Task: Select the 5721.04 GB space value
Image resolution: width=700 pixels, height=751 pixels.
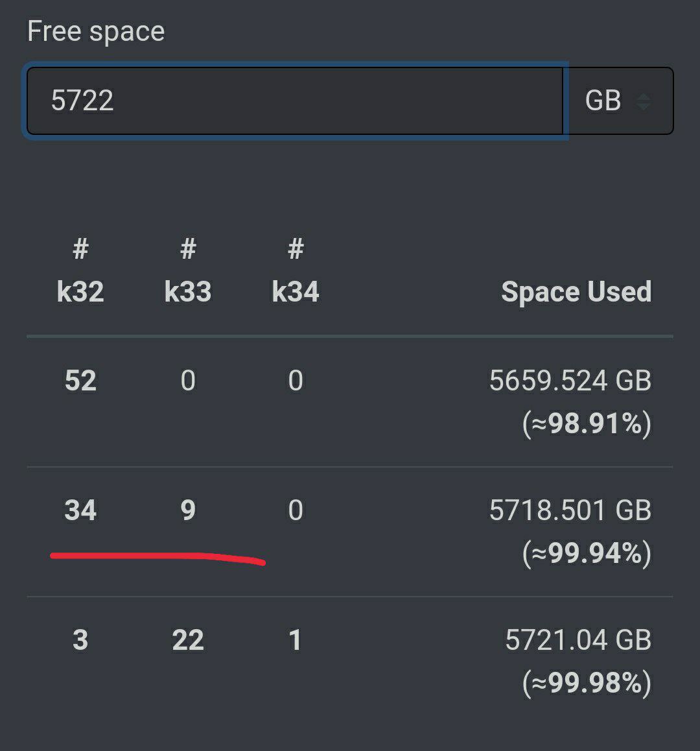Action: [577, 640]
